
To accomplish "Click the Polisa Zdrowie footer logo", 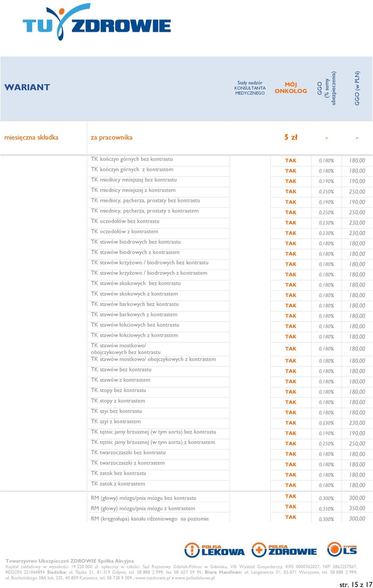I will pos(284,550).
